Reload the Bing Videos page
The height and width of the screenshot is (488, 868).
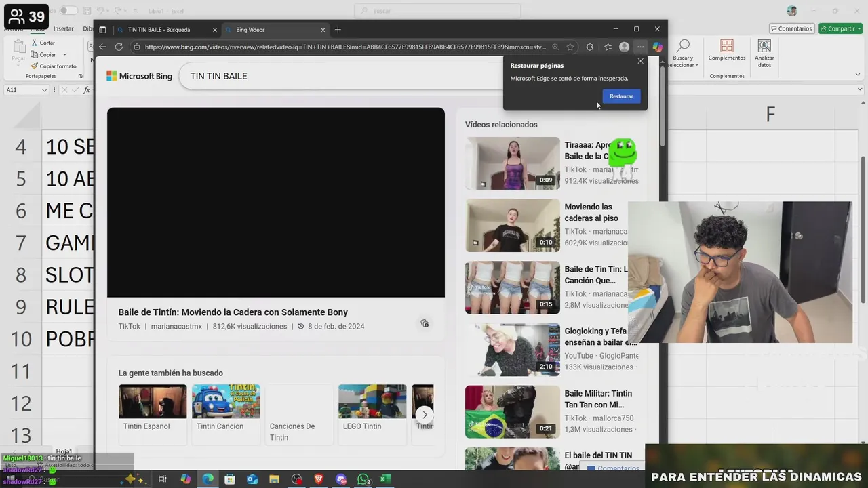(x=119, y=47)
